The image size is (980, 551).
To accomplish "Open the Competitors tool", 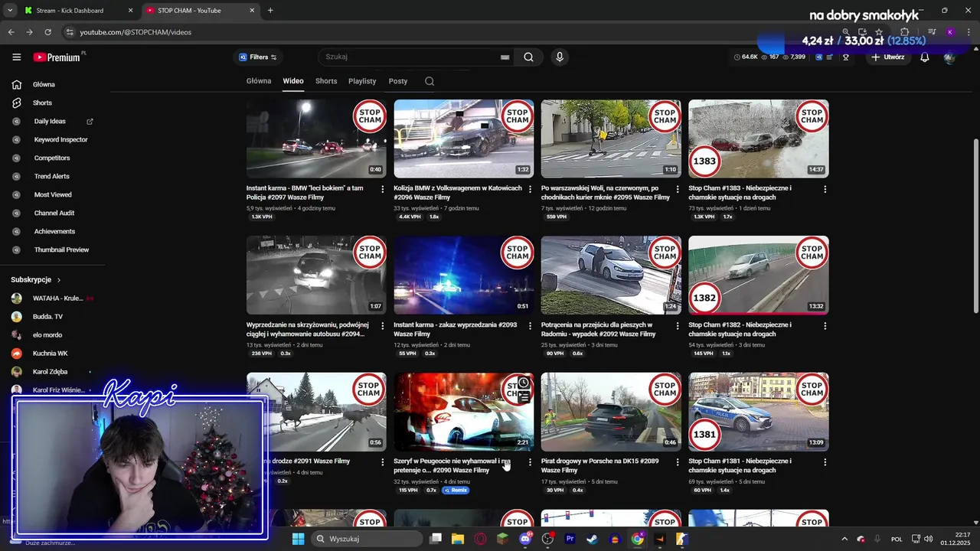I will [x=53, y=158].
